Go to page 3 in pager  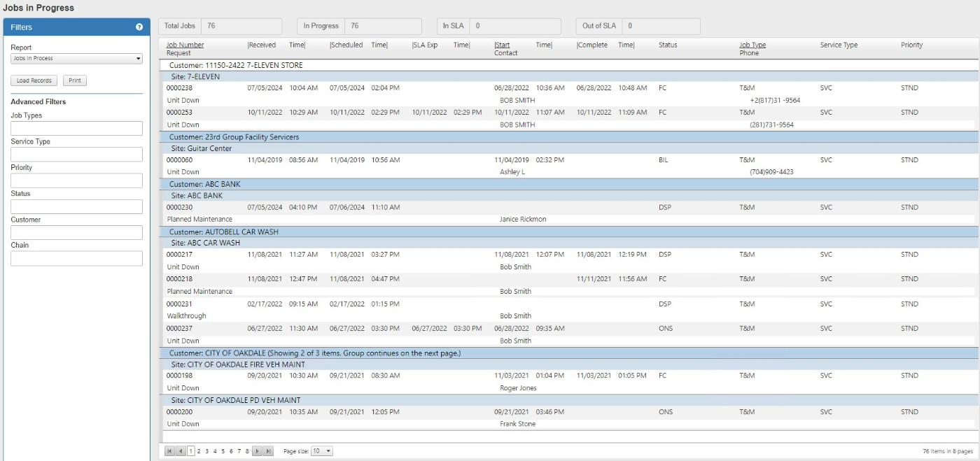pyautogui.click(x=206, y=451)
